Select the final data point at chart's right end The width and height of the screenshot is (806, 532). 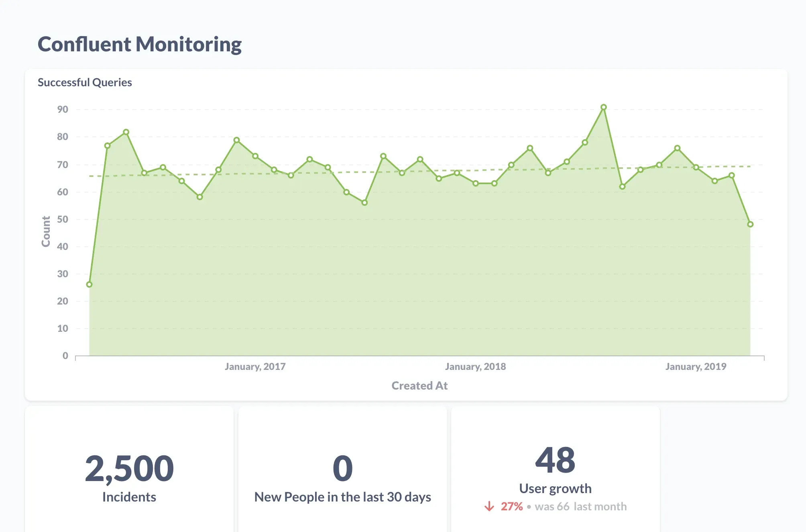click(750, 224)
